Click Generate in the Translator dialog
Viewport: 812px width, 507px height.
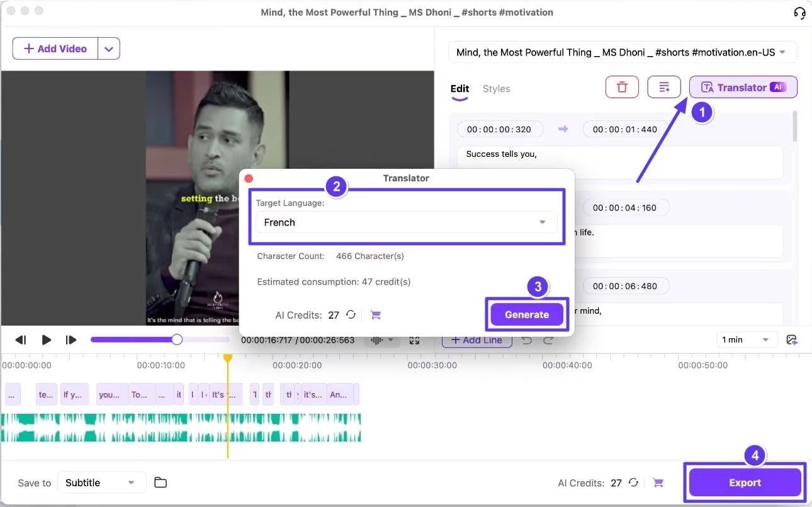pos(527,314)
